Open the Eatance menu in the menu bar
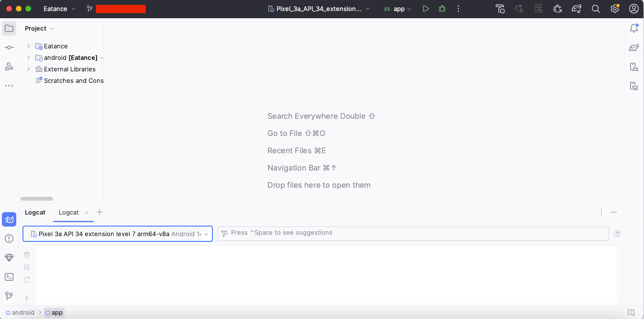The width and height of the screenshot is (644, 319). click(x=56, y=8)
